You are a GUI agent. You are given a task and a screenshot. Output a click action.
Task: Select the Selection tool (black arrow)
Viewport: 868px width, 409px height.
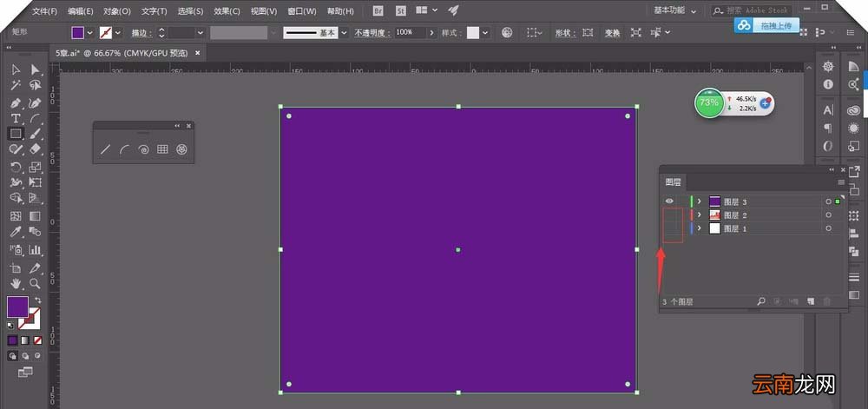[16, 69]
